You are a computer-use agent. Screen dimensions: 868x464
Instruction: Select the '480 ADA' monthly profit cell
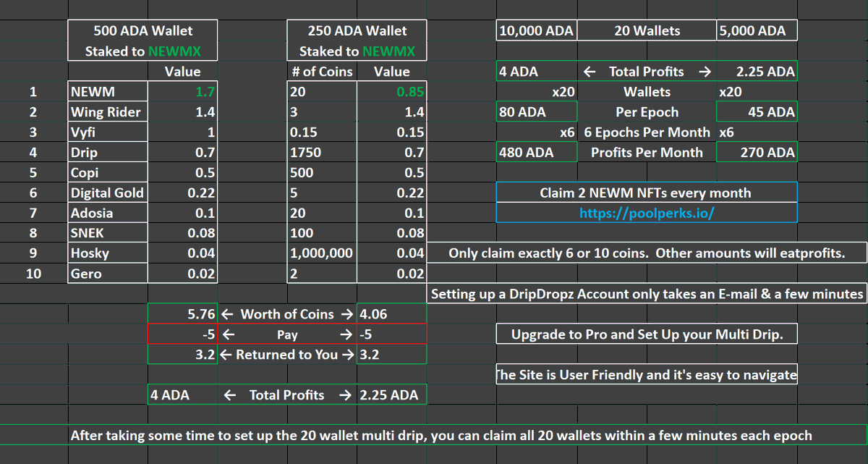coord(536,153)
